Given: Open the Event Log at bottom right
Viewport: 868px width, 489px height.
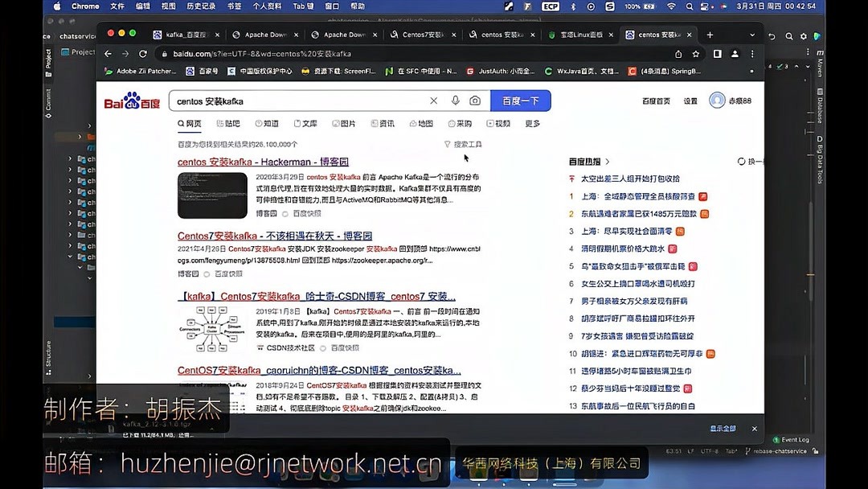Looking at the screenshot, I should [x=792, y=440].
